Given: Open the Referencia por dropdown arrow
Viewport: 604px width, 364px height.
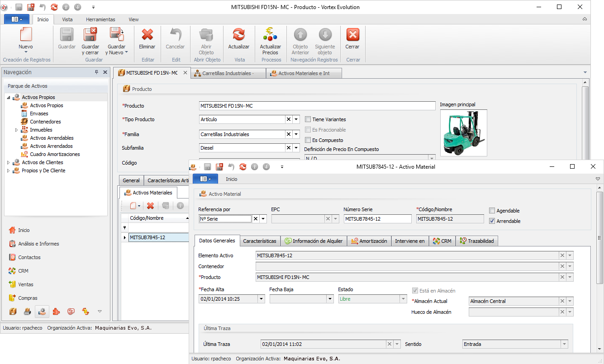Looking at the screenshot, I should [263, 219].
